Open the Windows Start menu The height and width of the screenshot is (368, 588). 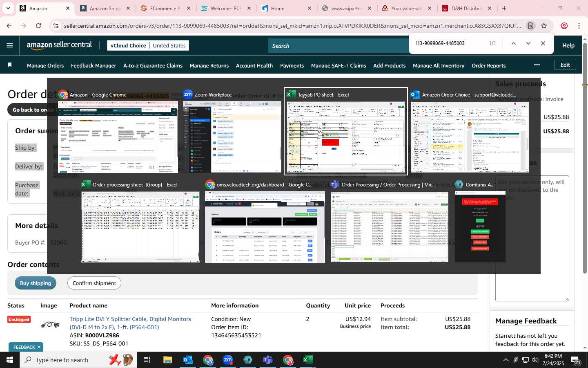pyautogui.click(x=10, y=360)
